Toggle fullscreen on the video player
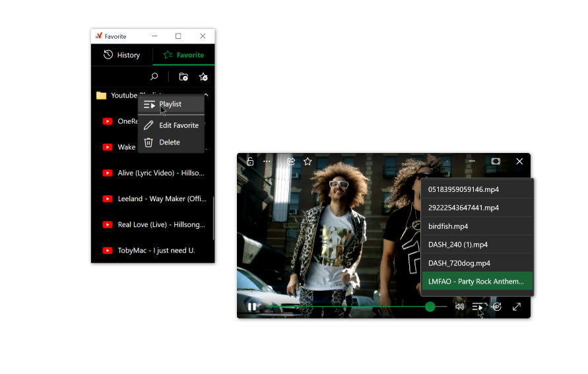 (x=496, y=161)
